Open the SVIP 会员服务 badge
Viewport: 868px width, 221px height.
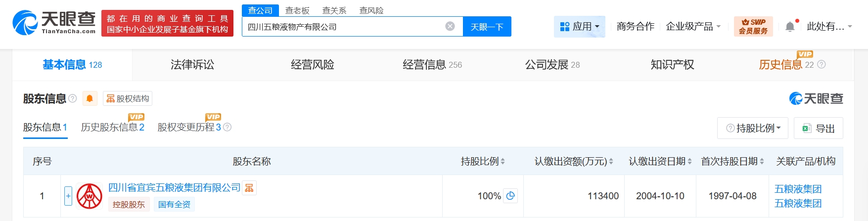753,27
